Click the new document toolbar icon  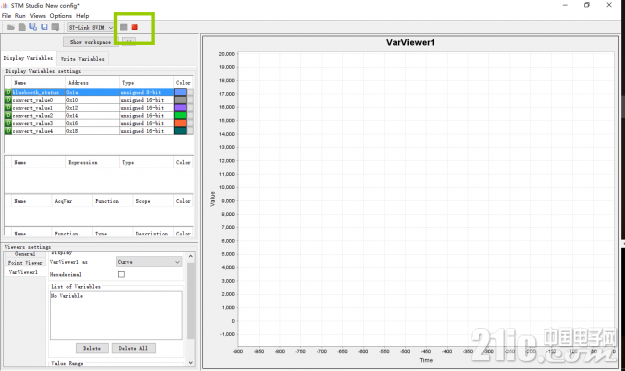22,27
